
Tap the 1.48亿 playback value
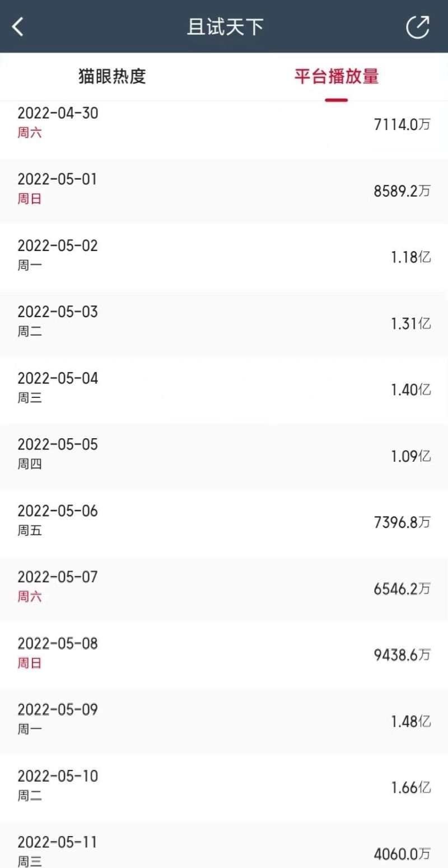tap(410, 722)
